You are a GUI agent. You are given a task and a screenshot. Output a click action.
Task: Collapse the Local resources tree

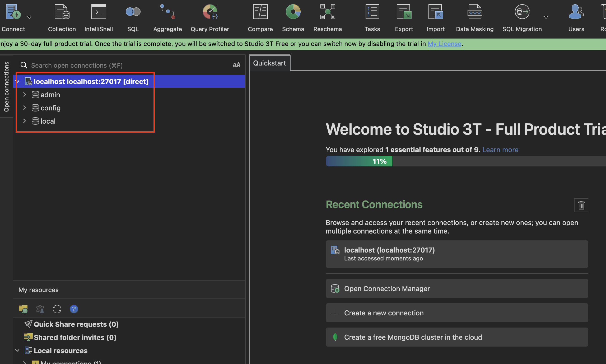[x=17, y=351]
